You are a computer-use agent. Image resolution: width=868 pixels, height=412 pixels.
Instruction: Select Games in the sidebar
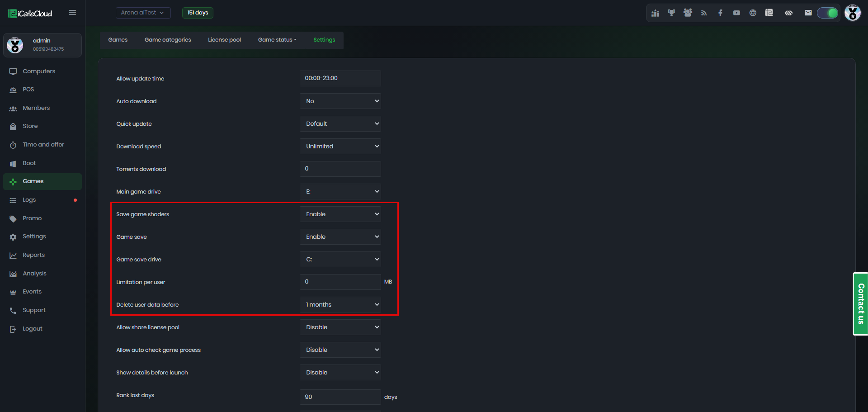click(x=42, y=181)
